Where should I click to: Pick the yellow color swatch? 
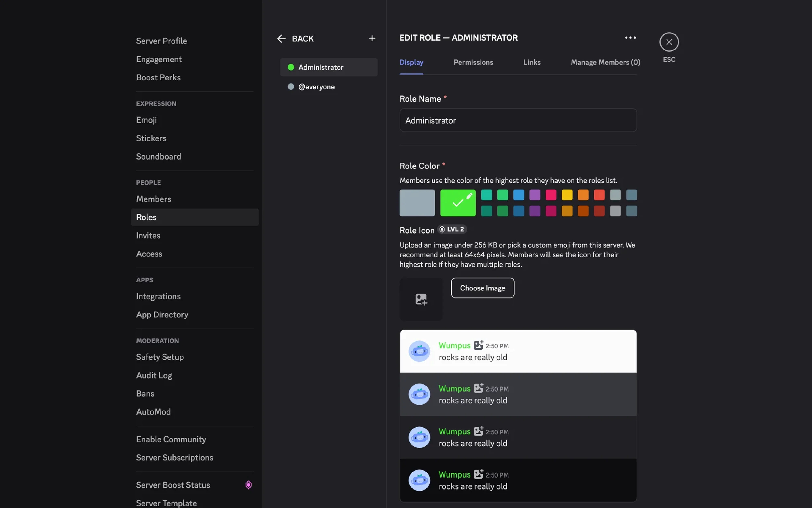pos(567,195)
